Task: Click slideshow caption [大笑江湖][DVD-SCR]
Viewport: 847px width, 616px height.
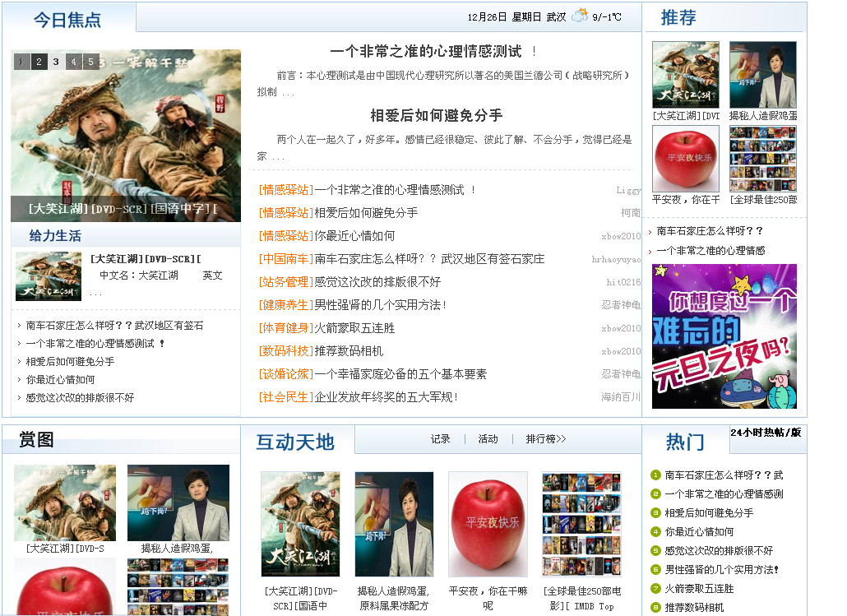Action: click(x=123, y=209)
